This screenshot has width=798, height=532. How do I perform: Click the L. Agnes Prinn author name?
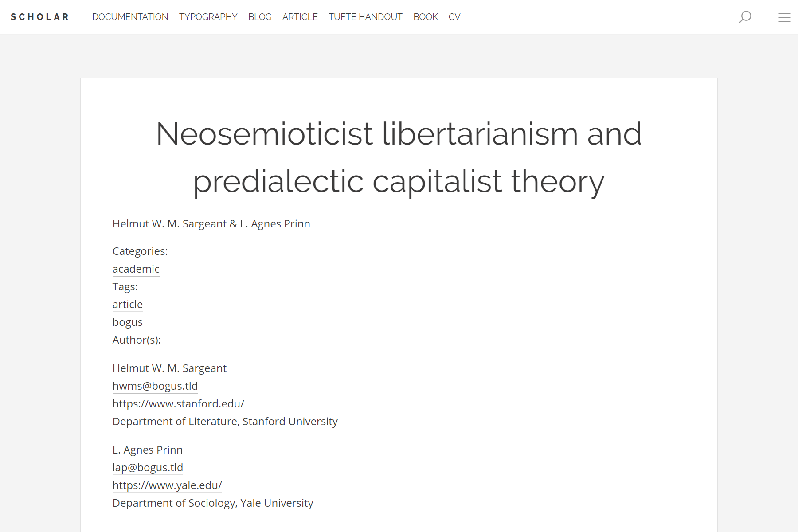148,450
